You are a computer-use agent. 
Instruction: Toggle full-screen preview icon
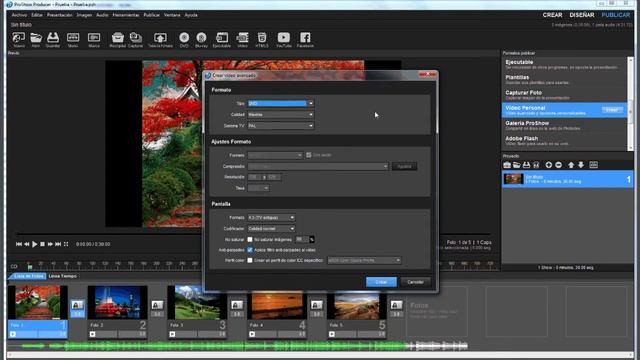tap(66, 244)
